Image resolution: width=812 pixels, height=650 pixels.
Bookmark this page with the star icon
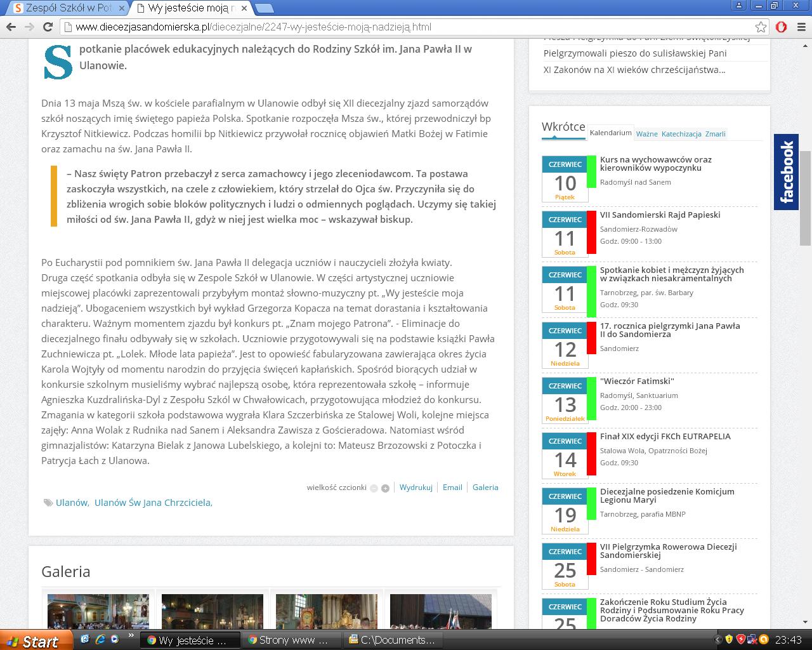pyautogui.click(x=761, y=27)
